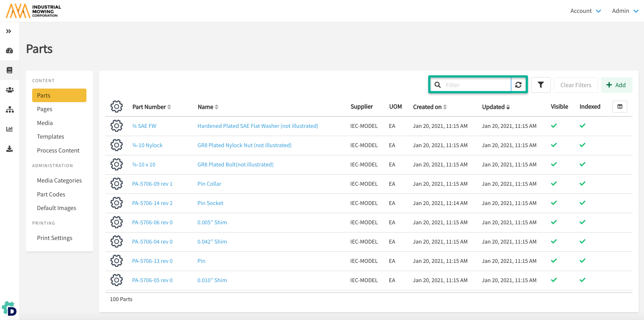
Task: Click the users group icon in sidebar
Action: click(x=10, y=90)
